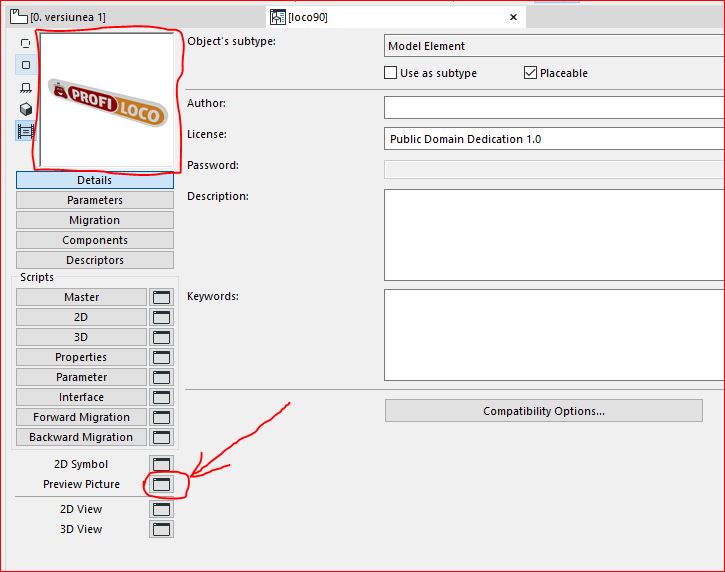
Task: Select the filmstrip preview picture icon
Action: coord(26,130)
